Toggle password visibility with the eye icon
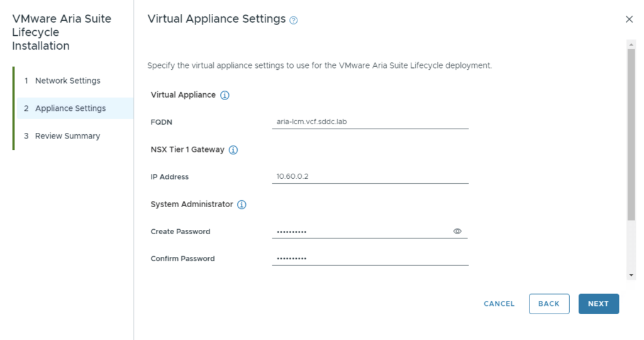The height and width of the screenshot is (340, 644). point(457,232)
